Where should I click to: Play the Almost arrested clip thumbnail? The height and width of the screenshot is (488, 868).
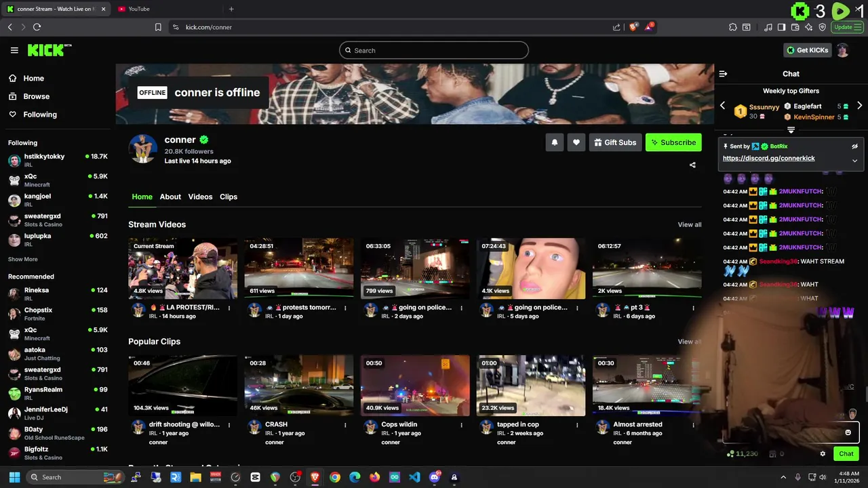pos(647,386)
